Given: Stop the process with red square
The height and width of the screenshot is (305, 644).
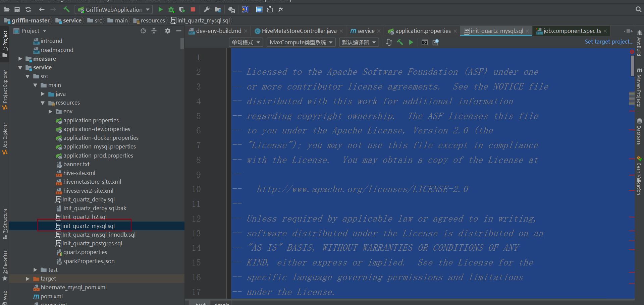Looking at the screenshot, I should pos(193,10).
